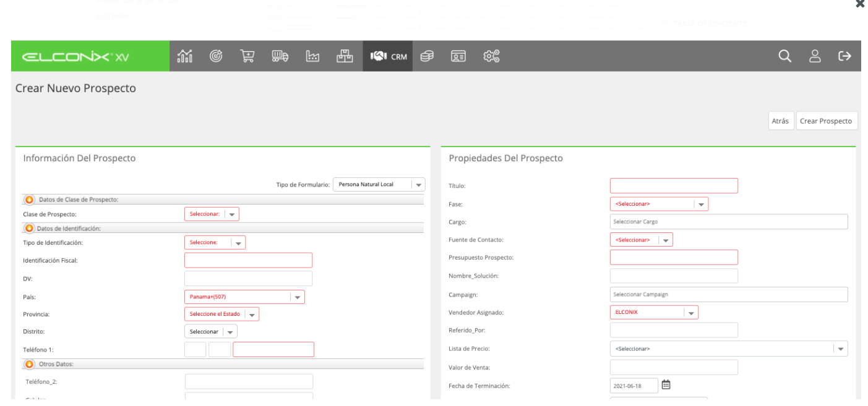Go back with the Atrás button

coord(781,121)
